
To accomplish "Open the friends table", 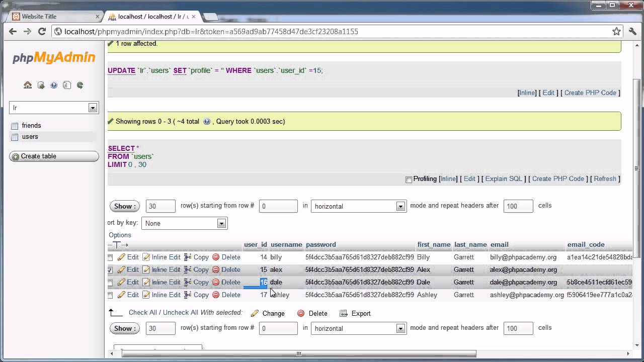I will coord(31,126).
